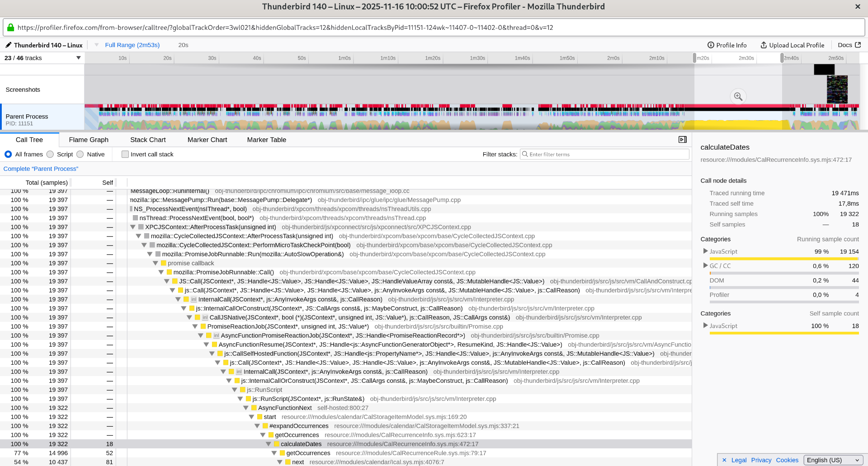Screen dimensions: 868x466
Task: Click the left selection handle near 2m20s
Action: (694, 58)
